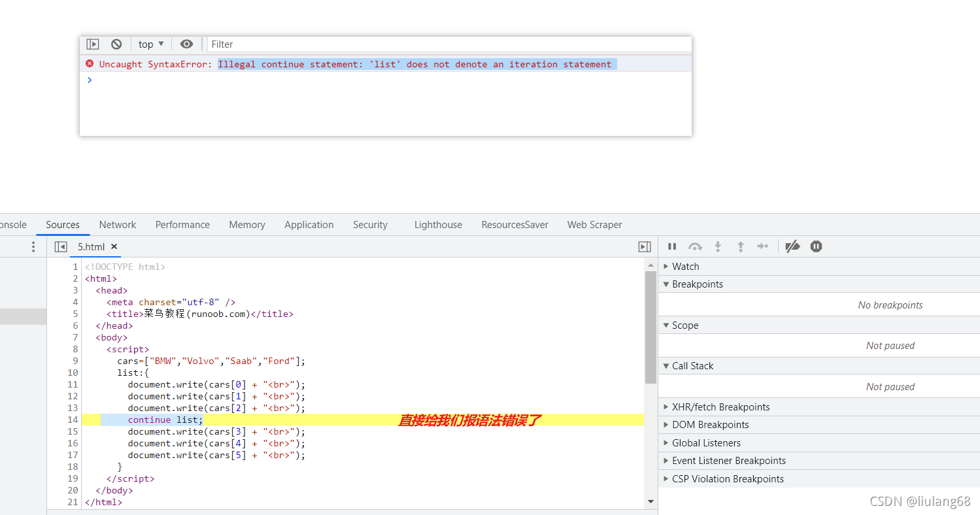Open the Web Scraper tab

tap(594, 224)
